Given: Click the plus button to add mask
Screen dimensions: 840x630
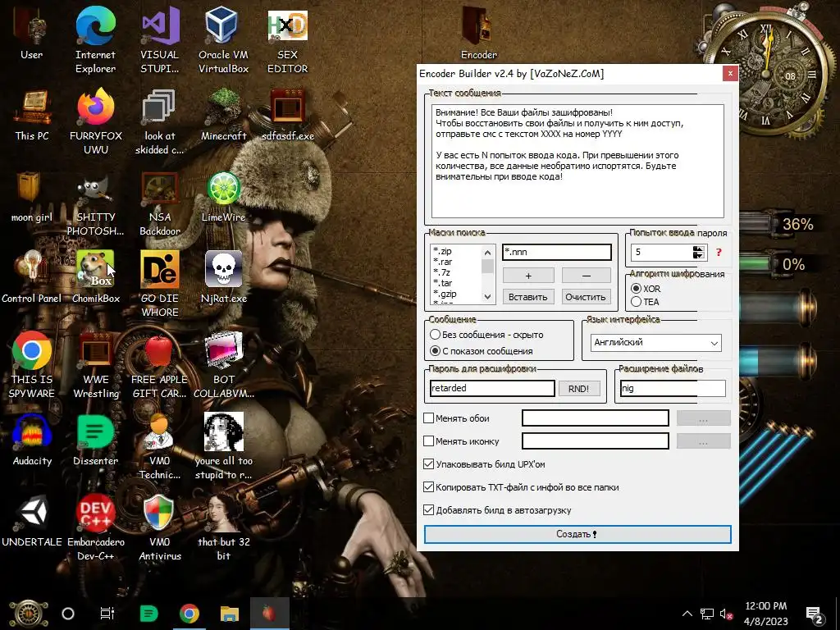Looking at the screenshot, I should coord(528,276).
